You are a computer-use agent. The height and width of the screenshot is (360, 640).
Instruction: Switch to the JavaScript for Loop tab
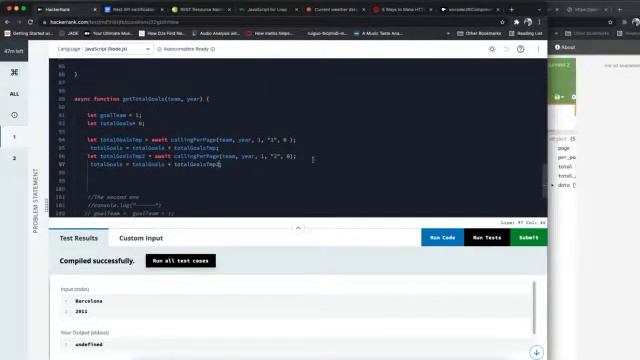pyautogui.click(x=267, y=9)
